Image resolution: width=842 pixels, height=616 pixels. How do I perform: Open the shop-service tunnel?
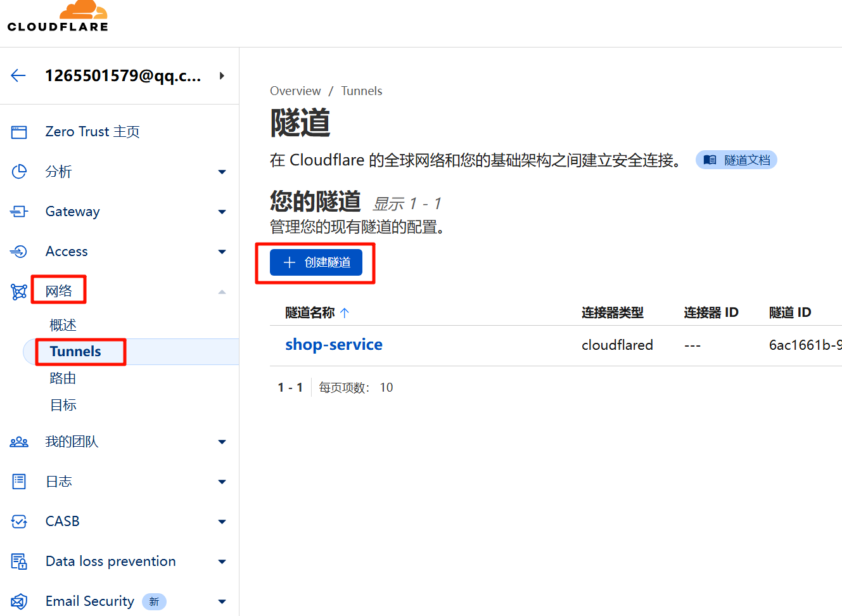click(334, 344)
